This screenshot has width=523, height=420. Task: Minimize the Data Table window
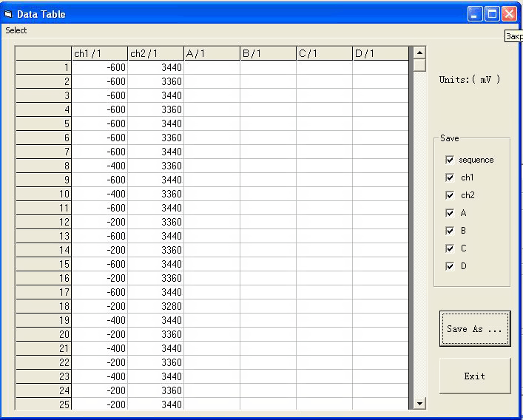[x=475, y=13]
